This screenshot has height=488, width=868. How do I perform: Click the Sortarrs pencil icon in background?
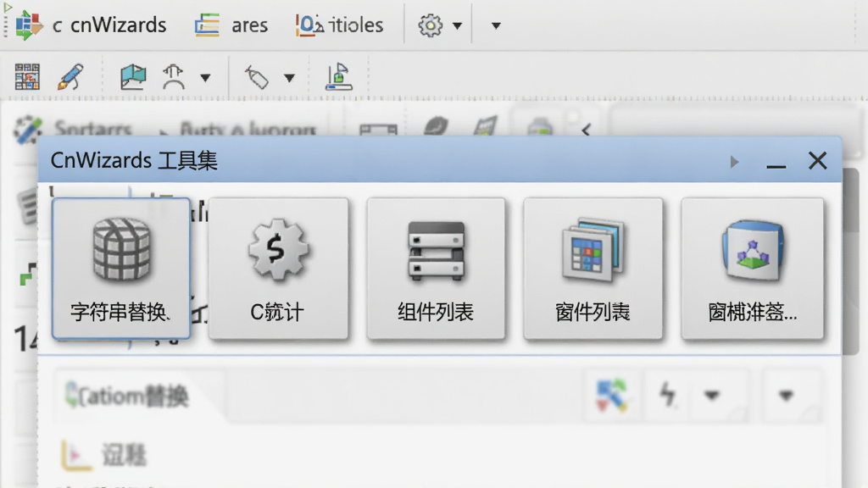tap(27, 130)
